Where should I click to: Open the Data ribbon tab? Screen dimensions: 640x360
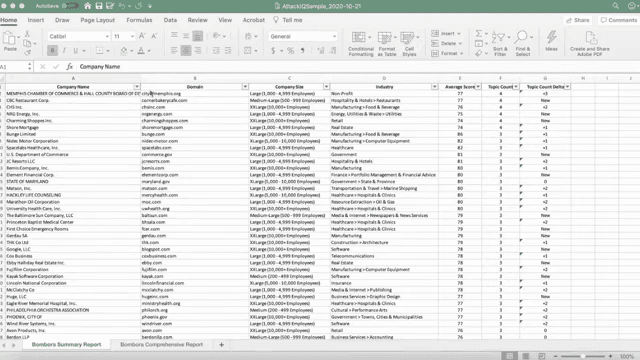(x=170, y=20)
